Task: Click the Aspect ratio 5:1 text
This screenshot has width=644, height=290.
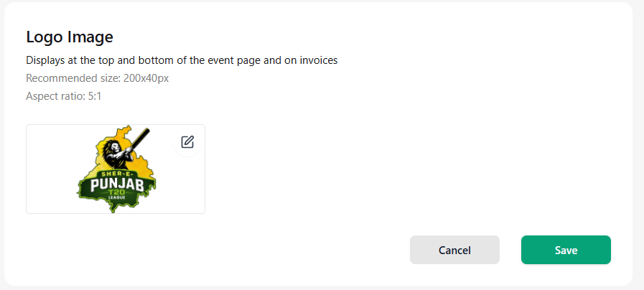Action: click(x=64, y=96)
